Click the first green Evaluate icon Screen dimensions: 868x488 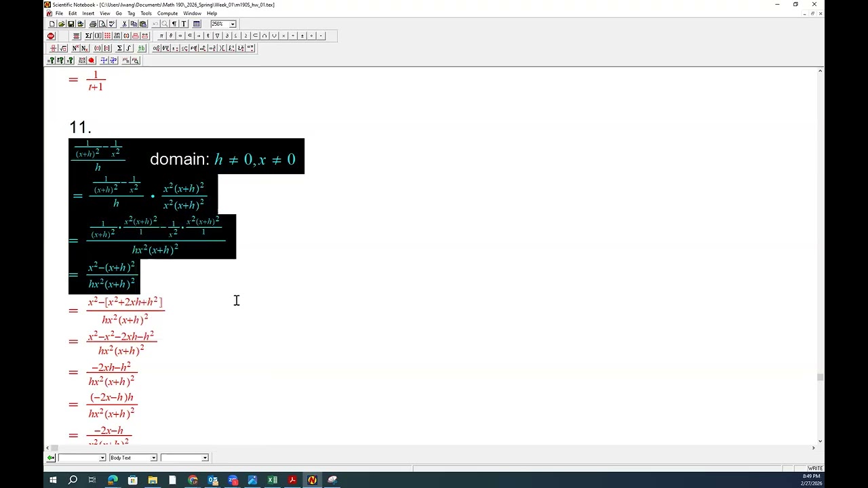tap(51, 60)
